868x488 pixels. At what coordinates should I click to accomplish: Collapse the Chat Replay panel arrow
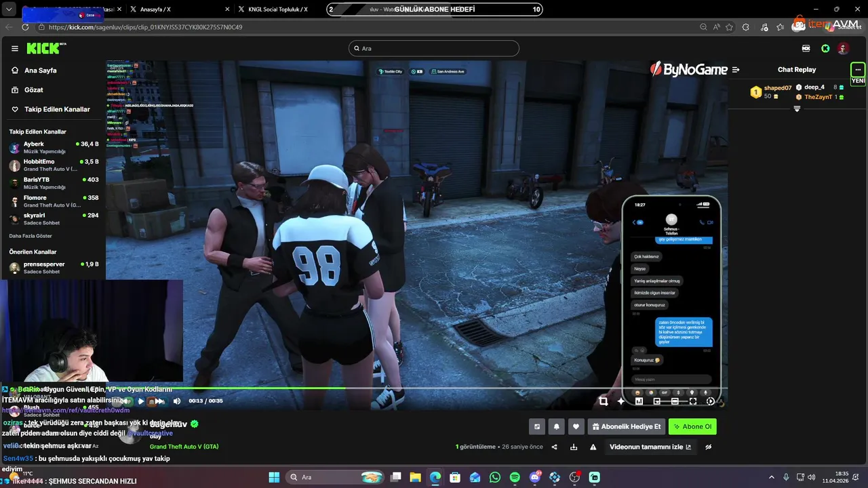(x=736, y=70)
